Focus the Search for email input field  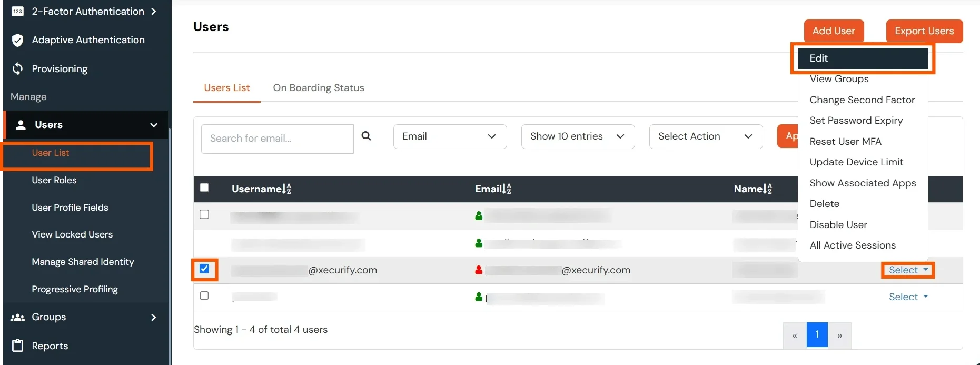(x=278, y=139)
